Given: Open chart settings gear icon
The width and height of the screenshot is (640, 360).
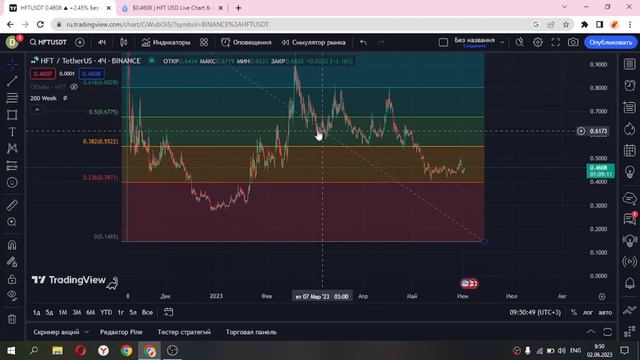Looking at the screenshot, I should 538,42.
